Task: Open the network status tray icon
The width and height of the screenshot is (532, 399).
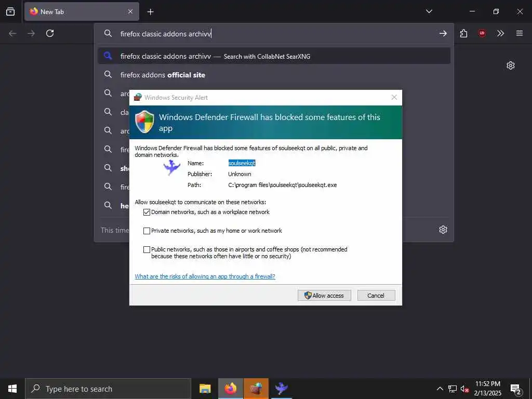Action: [x=453, y=389]
